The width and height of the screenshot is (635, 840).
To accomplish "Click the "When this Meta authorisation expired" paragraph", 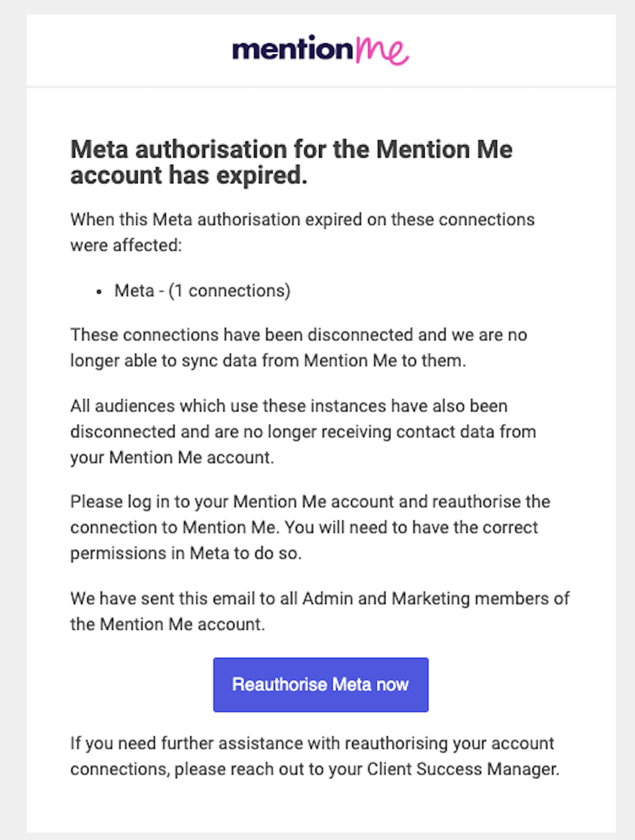I will click(x=302, y=232).
